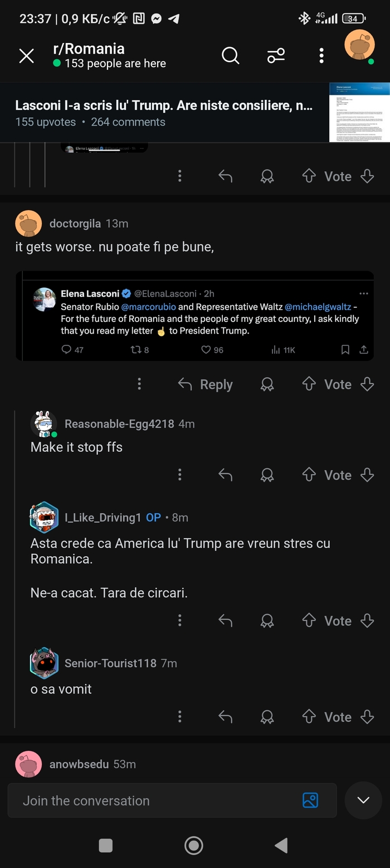Upvote doctorgila's comment
Viewport: 390px width, 868px height.
(309, 384)
